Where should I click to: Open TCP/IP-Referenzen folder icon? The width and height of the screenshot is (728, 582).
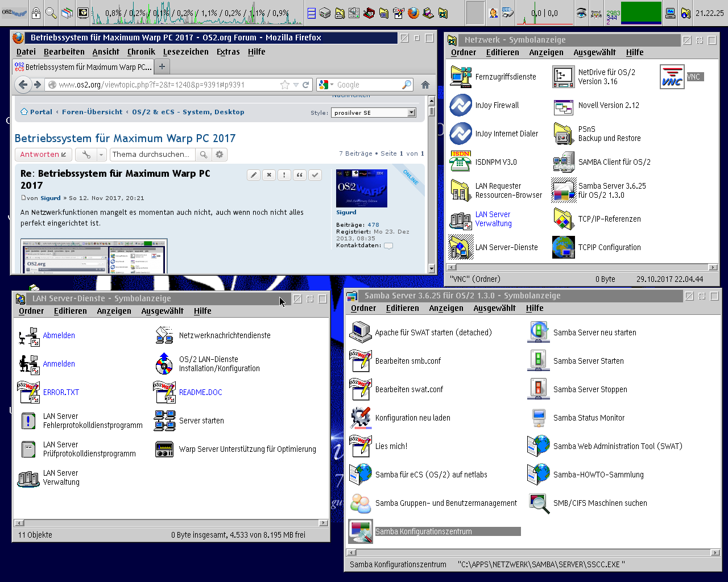coord(564,219)
